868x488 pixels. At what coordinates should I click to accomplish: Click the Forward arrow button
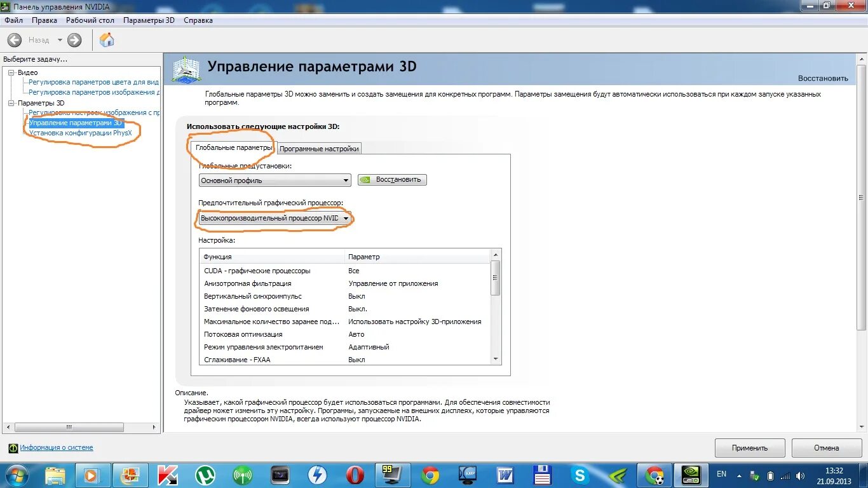74,40
